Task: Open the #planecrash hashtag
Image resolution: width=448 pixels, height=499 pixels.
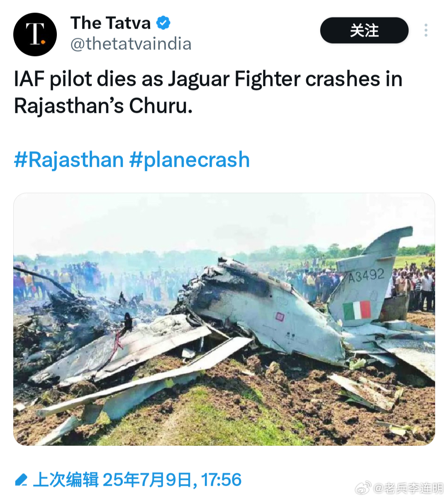Action: pyautogui.click(x=190, y=160)
